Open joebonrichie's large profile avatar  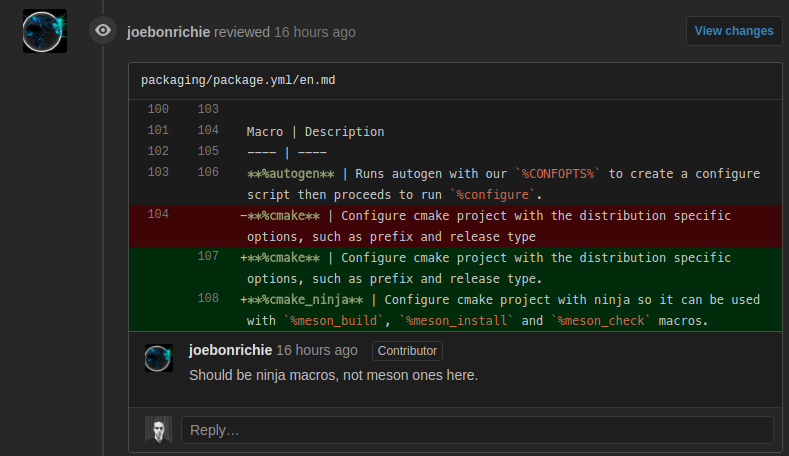pos(45,31)
